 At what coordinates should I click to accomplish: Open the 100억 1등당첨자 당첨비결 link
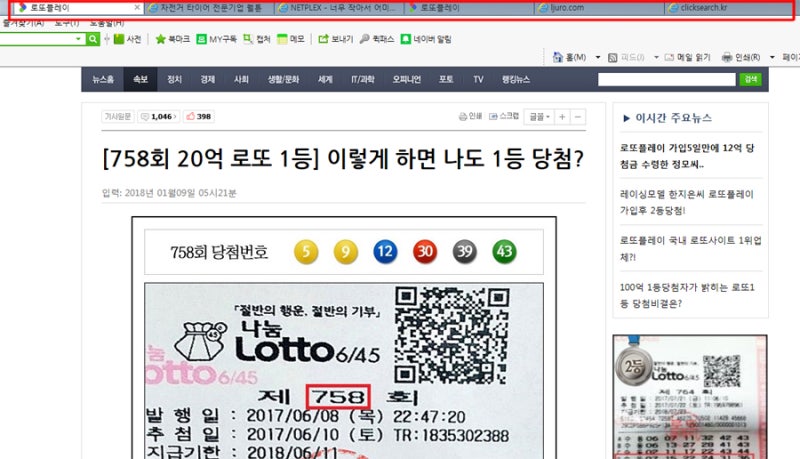[x=687, y=295]
